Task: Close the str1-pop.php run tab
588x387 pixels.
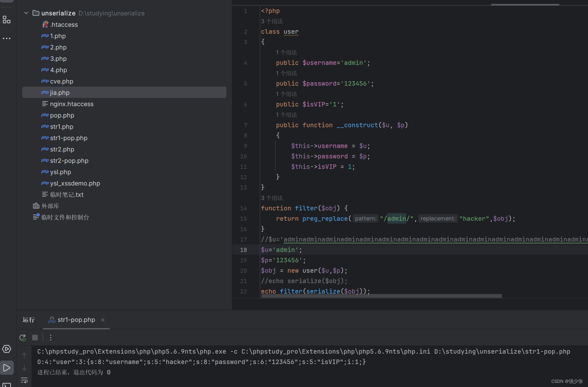Action: (x=103, y=320)
